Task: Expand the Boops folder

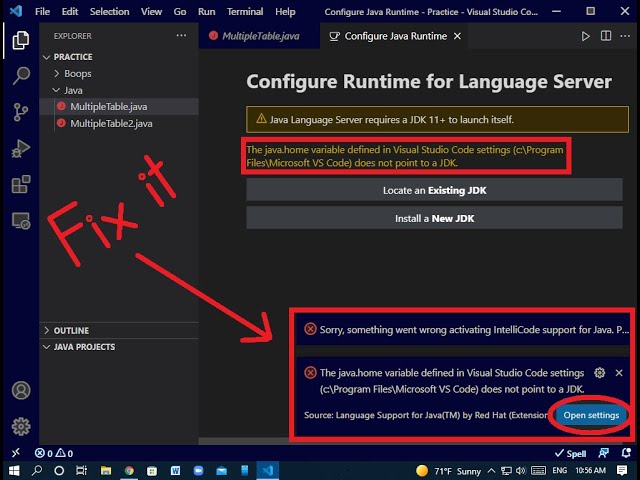Action: 72,73
